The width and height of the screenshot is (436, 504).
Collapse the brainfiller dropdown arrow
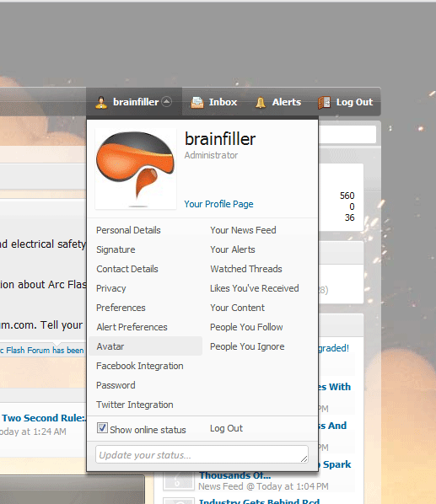click(x=166, y=102)
